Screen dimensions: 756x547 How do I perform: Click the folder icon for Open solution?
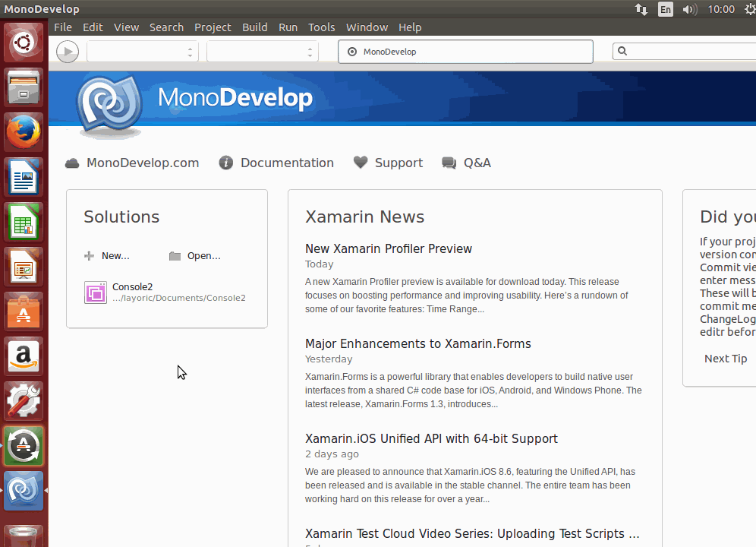(x=175, y=256)
